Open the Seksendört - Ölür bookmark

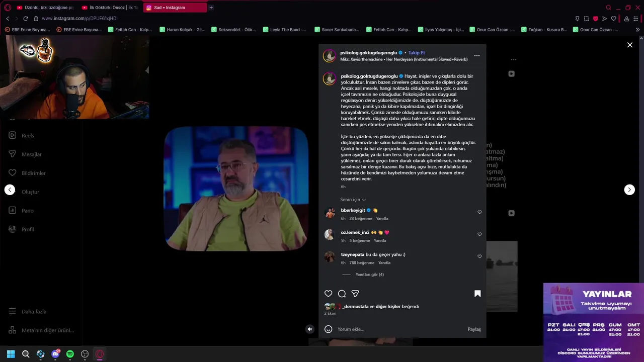pos(233,30)
